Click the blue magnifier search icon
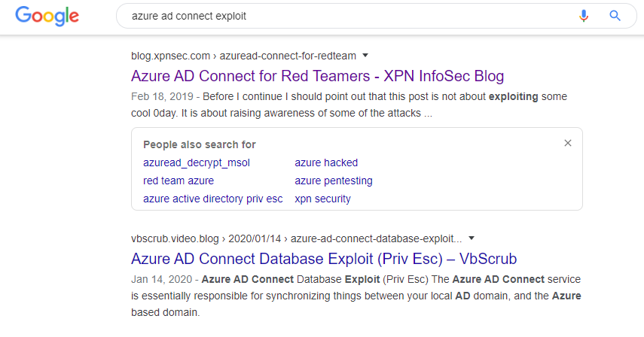Screen dimensions: 644x337 point(615,16)
